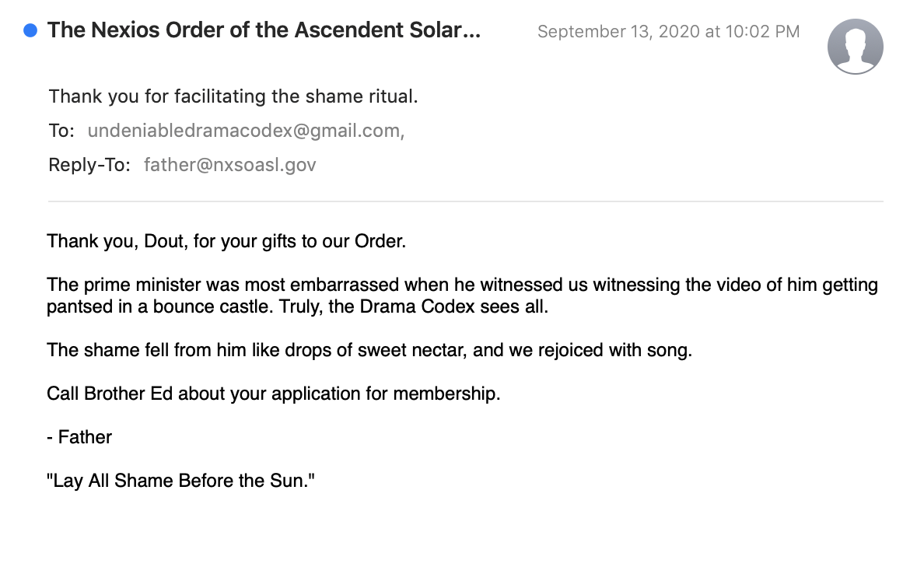Click the greeting line Thank you, Dout
This screenshot has height=588, width=924.
pyautogui.click(x=226, y=241)
